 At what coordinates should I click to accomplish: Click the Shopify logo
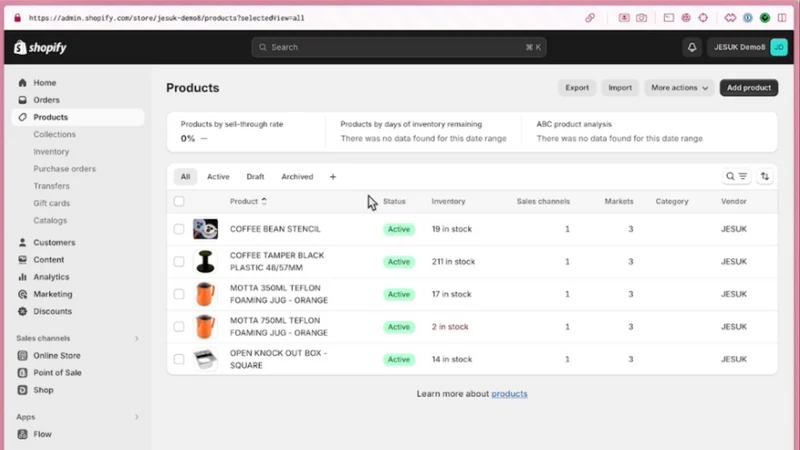[40, 47]
